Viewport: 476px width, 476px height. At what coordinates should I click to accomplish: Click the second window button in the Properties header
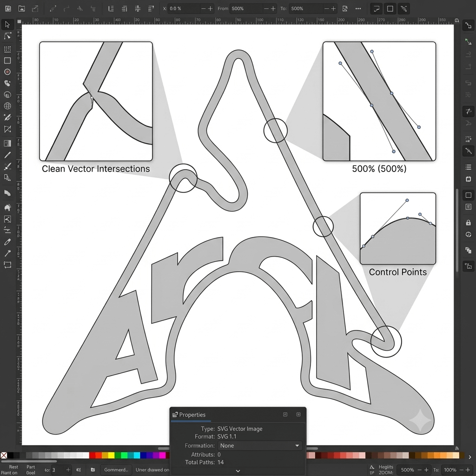coord(298,414)
